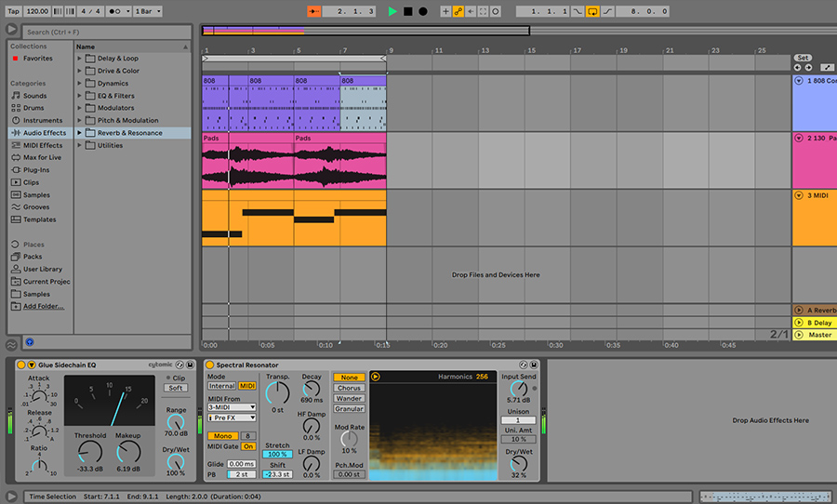Click the Glue Sidechain EQ hot-swap icon
This screenshot has height=504, width=837.
coord(179,365)
